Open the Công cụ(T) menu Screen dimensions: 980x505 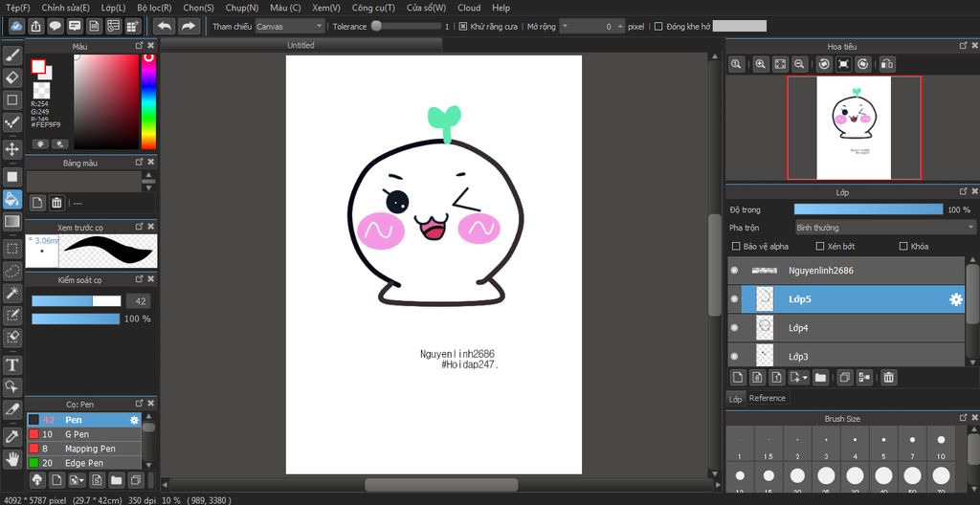click(x=373, y=8)
